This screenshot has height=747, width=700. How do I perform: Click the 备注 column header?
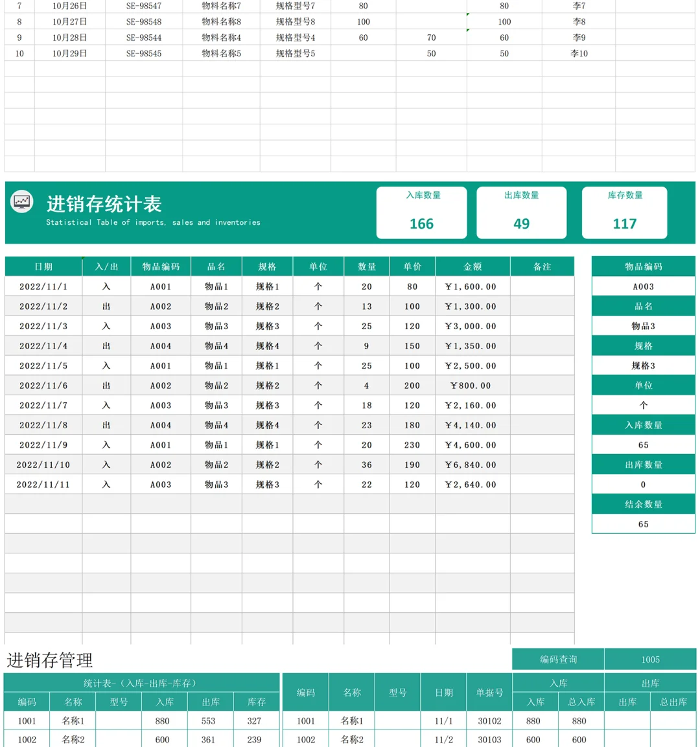(542, 266)
